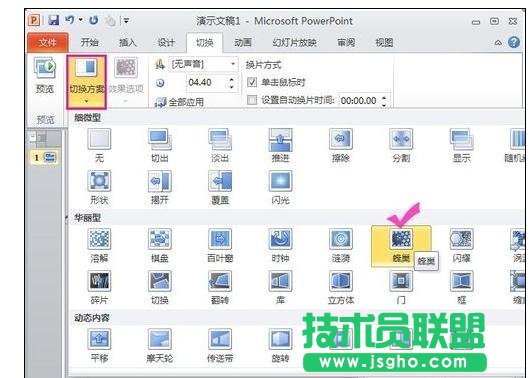This screenshot has width=530, height=378.
Task: Customize quick access toolbar dropdown
Action: click(126, 21)
